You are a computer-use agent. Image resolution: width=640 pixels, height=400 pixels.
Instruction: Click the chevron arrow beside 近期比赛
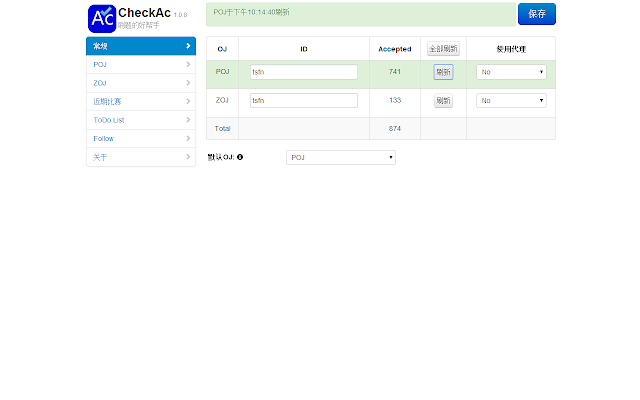[x=188, y=101]
